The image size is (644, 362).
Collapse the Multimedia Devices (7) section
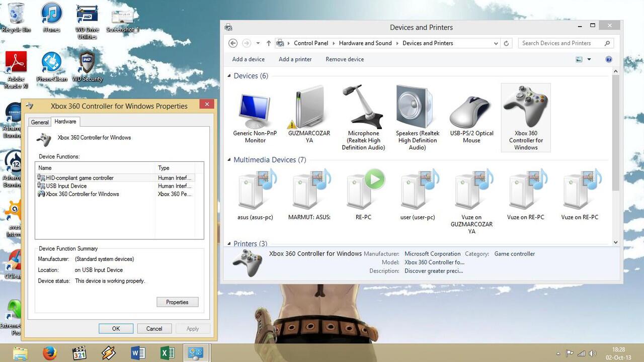click(x=228, y=160)
